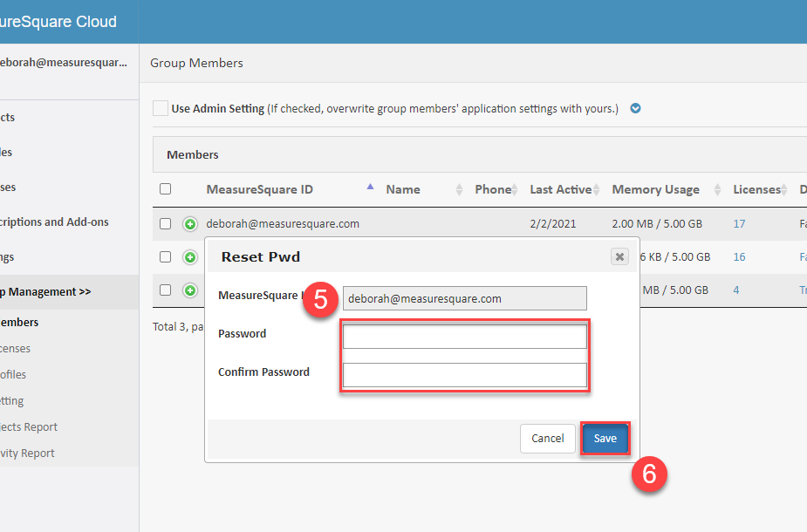
Task: Click the Confirm Password input field
Action: pyautogui.click(x=465, y=375)
